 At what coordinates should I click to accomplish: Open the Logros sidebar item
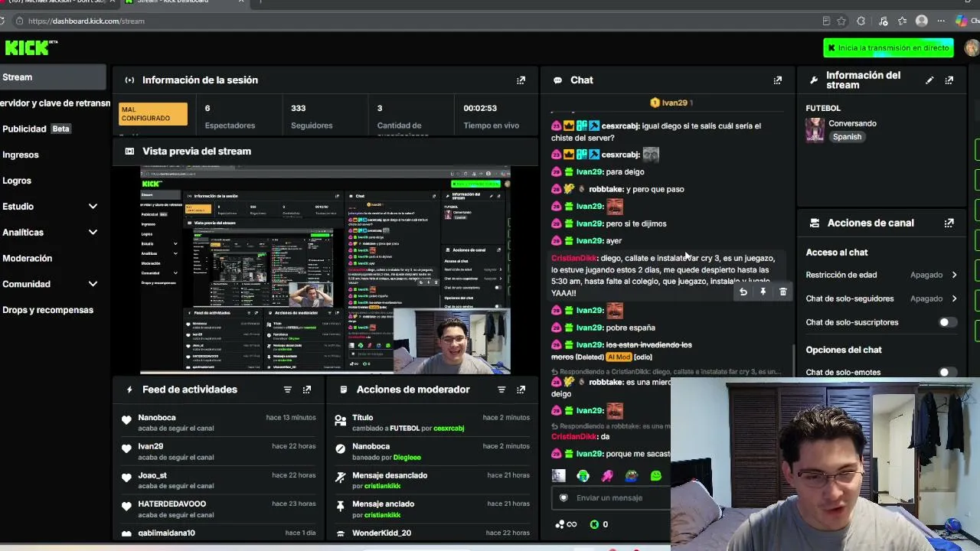click(17, 181)
